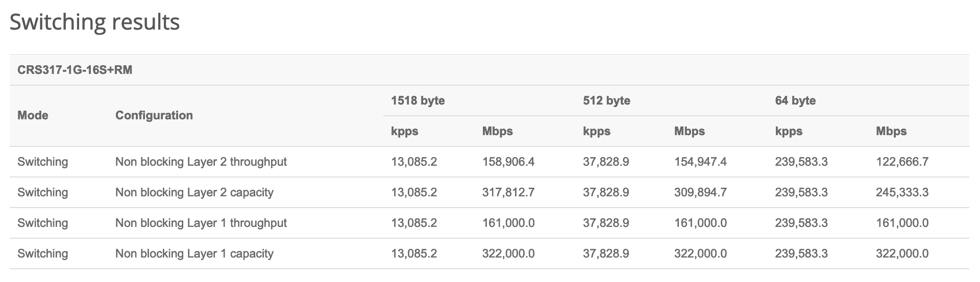The width and height of the screenshot is (980, 282).
Task: Select the 64 byte column group header
Action: [795, 100]
